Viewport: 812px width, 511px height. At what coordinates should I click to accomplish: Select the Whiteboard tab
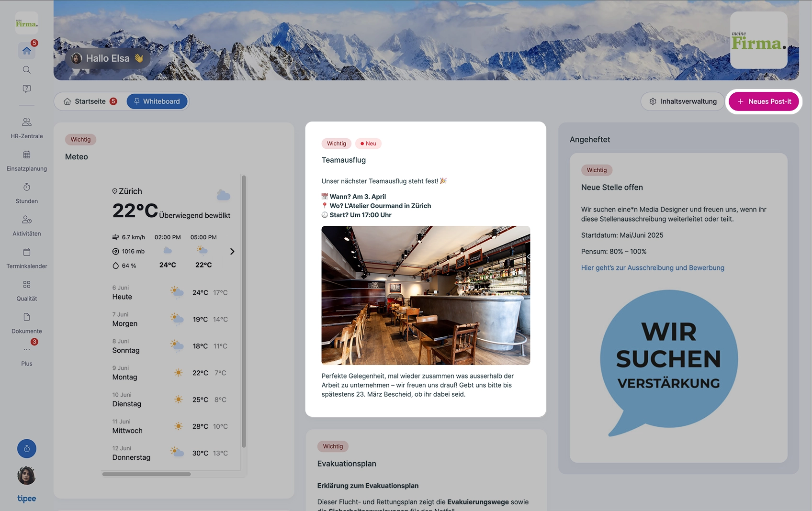pos(157,101)
